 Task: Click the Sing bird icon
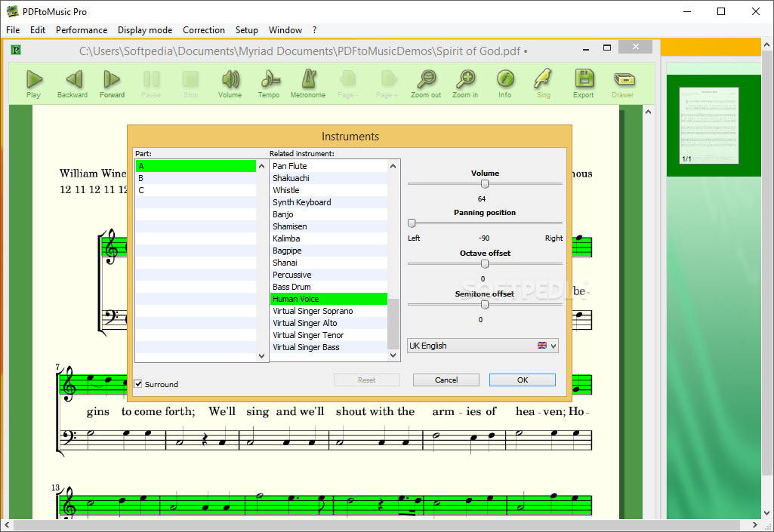click(x=544, y=79)
